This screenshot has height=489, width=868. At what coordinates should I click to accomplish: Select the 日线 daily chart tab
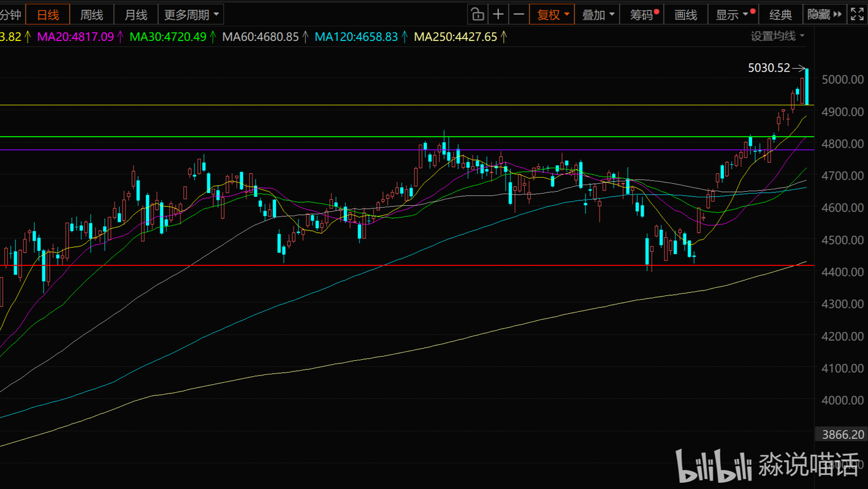tap(48, 15)
